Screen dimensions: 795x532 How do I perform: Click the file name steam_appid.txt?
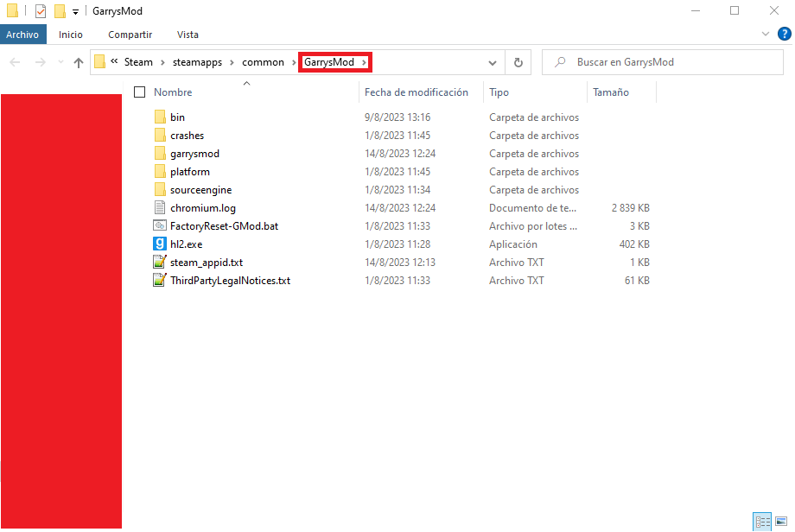pyautogui.click(x=207, y=263)
